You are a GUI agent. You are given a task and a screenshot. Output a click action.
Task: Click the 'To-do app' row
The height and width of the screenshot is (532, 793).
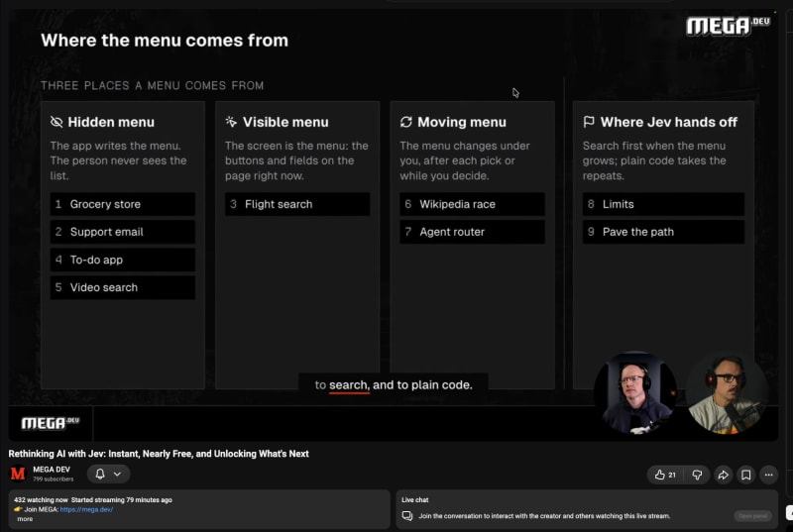pyautogui.click(x=122, y=260)
